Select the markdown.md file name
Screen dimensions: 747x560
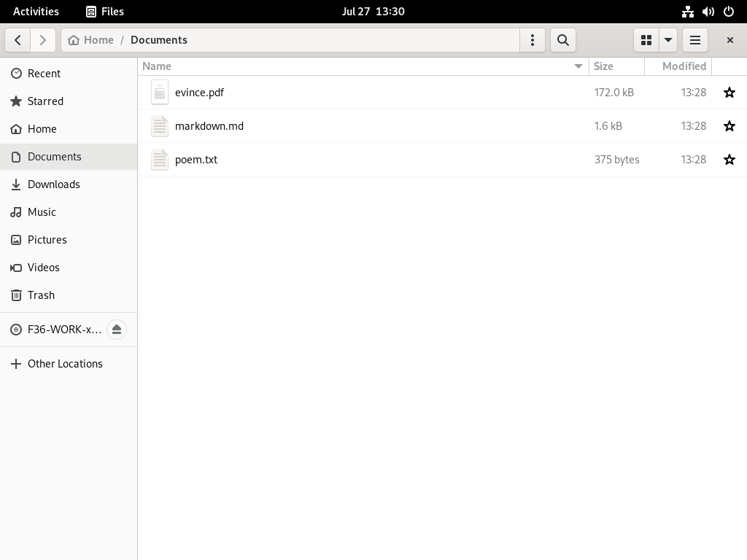pos(209,125)
